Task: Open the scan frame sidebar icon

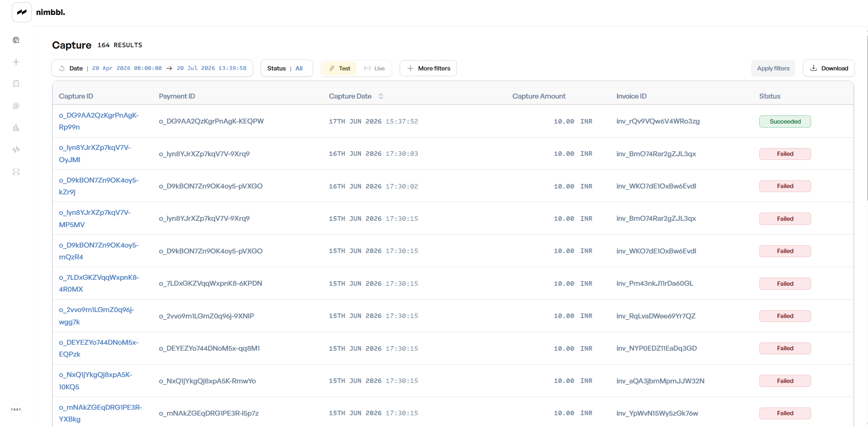Action: [16, 172]
